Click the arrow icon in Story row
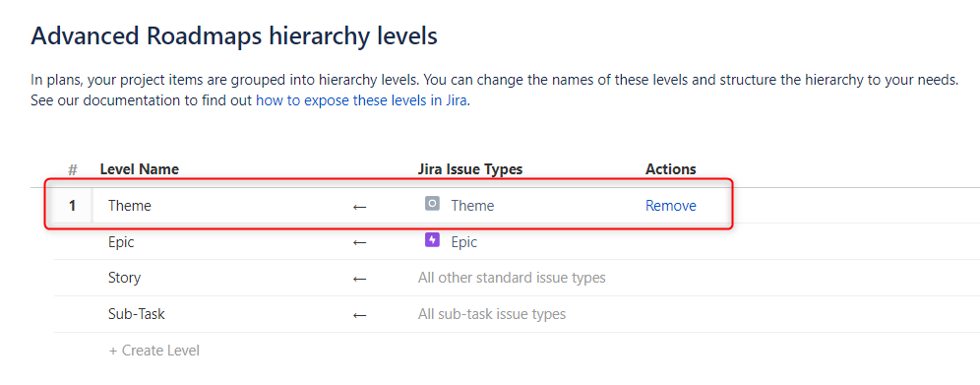The image size is (980, 385). [359, 279]
